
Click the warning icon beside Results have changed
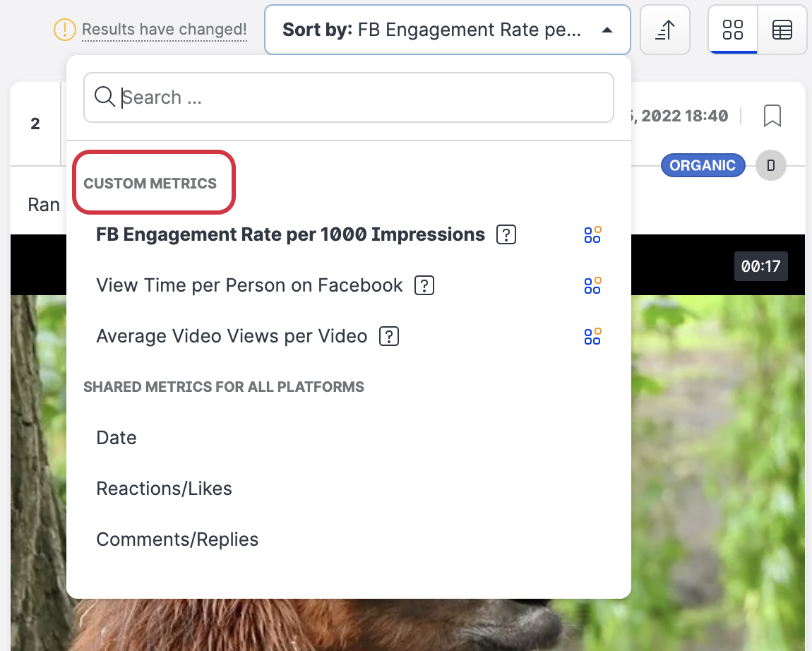pyautogui.click(x=64, y=30)
